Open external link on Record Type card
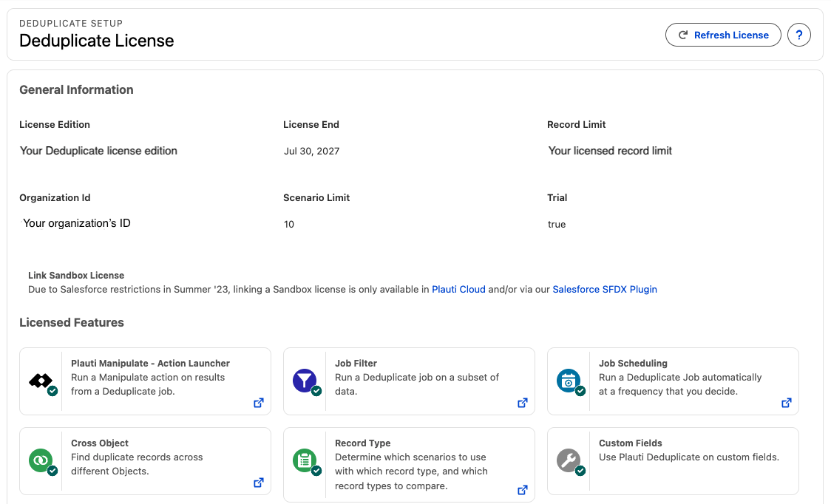This screenshot has height=504, width=831. 523,490
